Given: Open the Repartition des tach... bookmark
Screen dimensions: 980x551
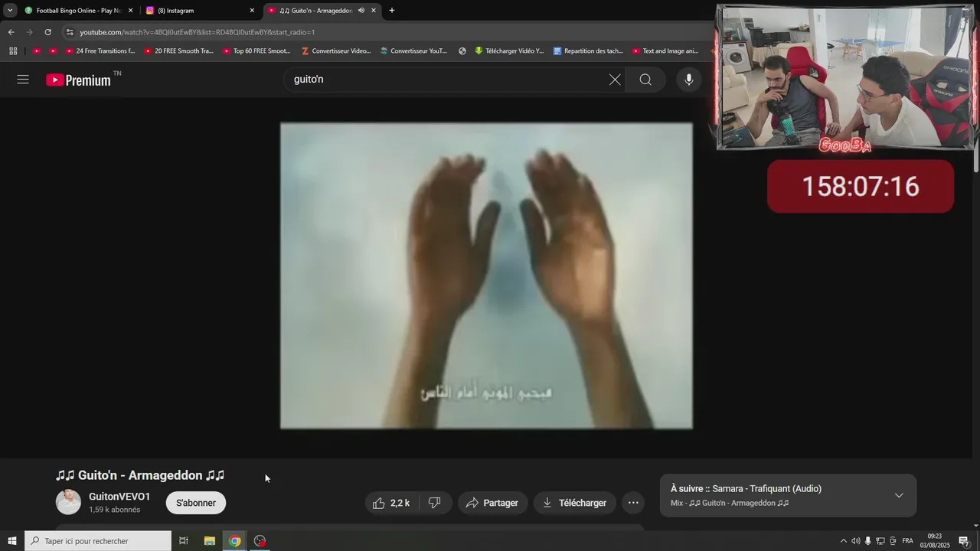Looking at the screenshot, I should (x=588, y=51).
